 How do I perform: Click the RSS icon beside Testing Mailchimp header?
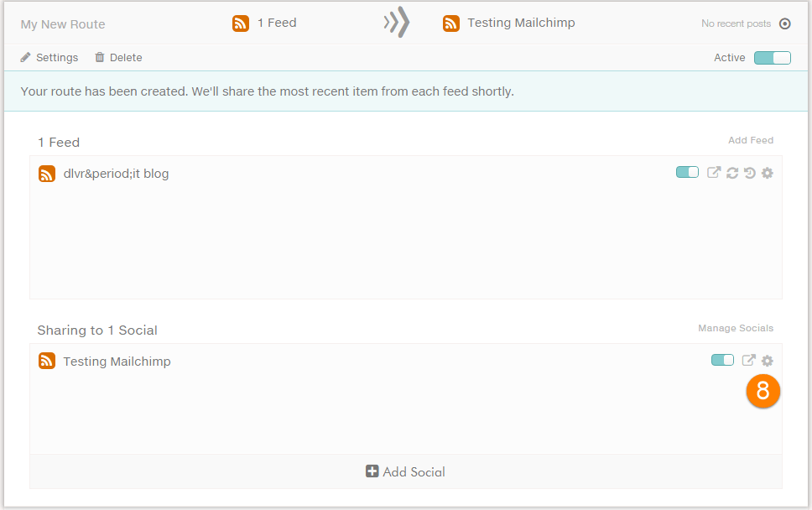click(451, 23)
